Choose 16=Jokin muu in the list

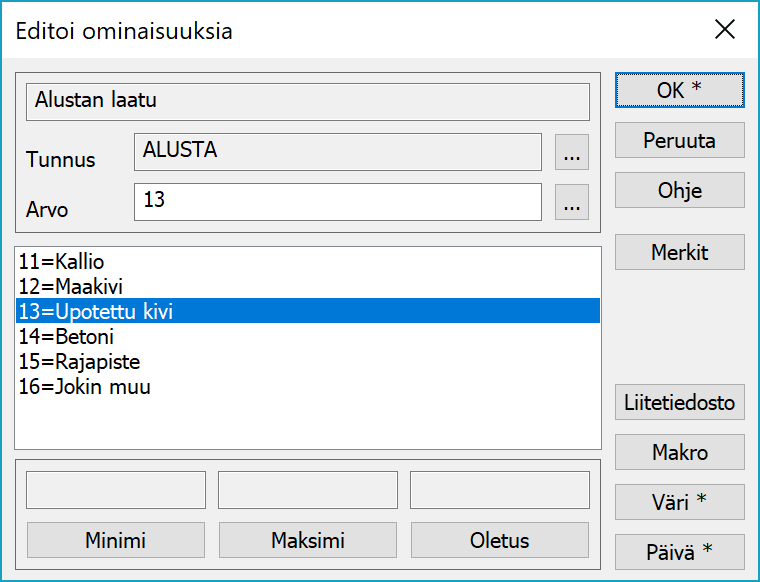(84, 386)
